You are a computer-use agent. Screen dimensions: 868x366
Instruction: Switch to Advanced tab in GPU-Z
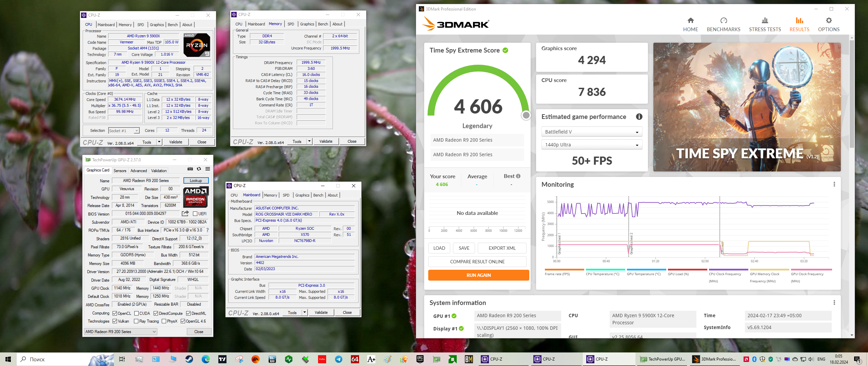139,171
